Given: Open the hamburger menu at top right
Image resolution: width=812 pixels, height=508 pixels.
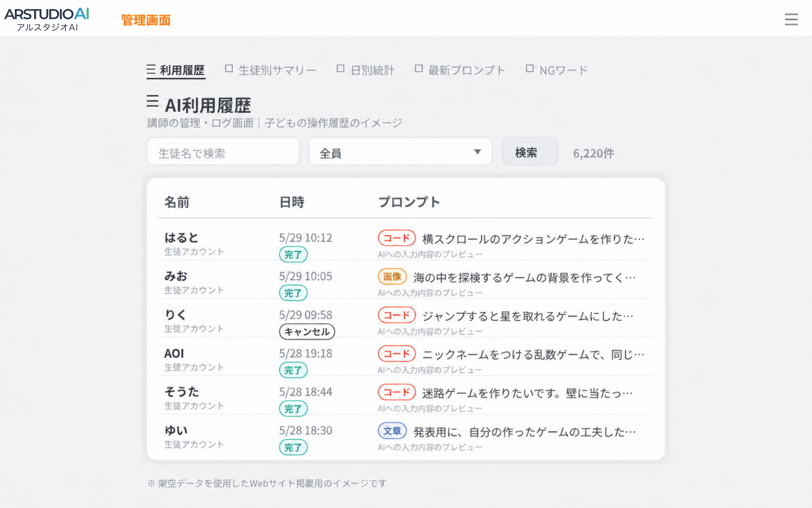Looking at the screenshot, I should [x=791, y=19].
